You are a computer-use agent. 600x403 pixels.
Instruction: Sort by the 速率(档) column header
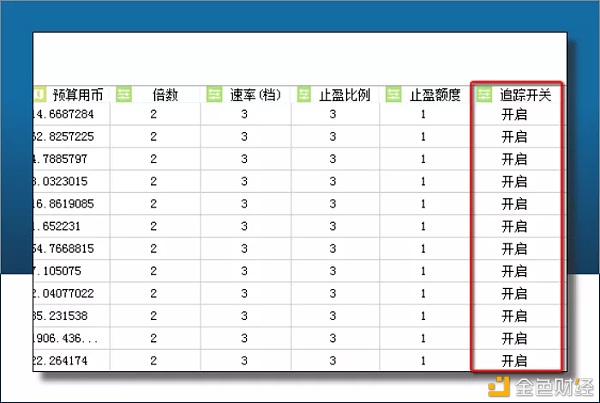click(x=256, y=95)
